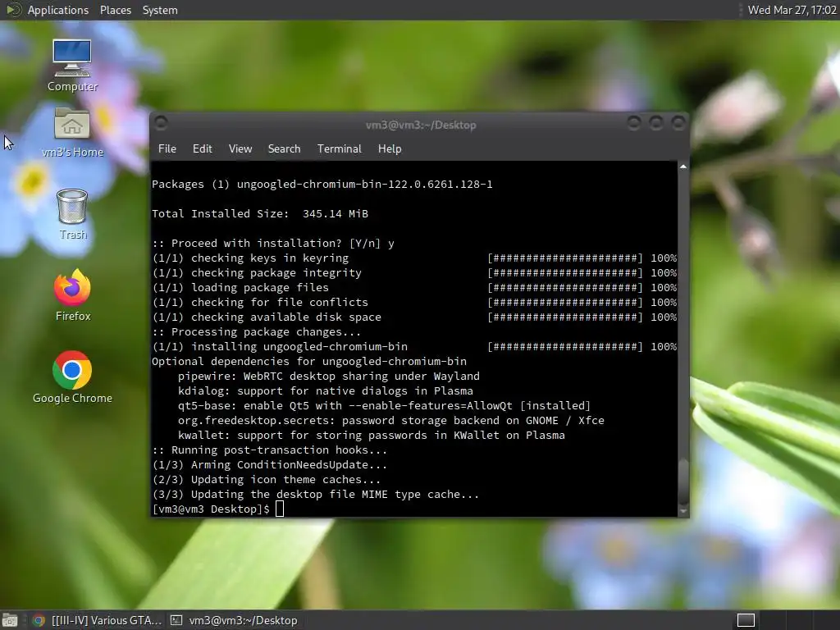Launch Google Chrome from the desktop

tap(72, 377)
